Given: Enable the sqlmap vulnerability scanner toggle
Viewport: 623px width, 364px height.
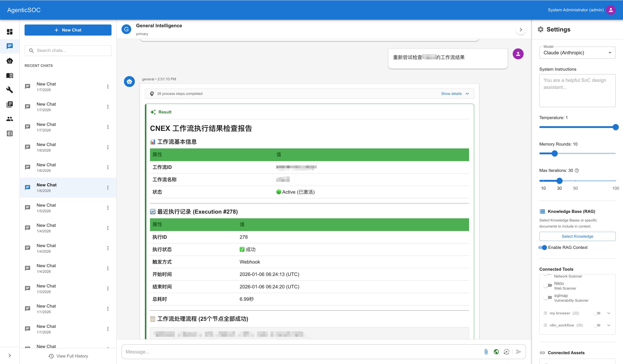Looking at the screenshot, I should tap(548, 298).
